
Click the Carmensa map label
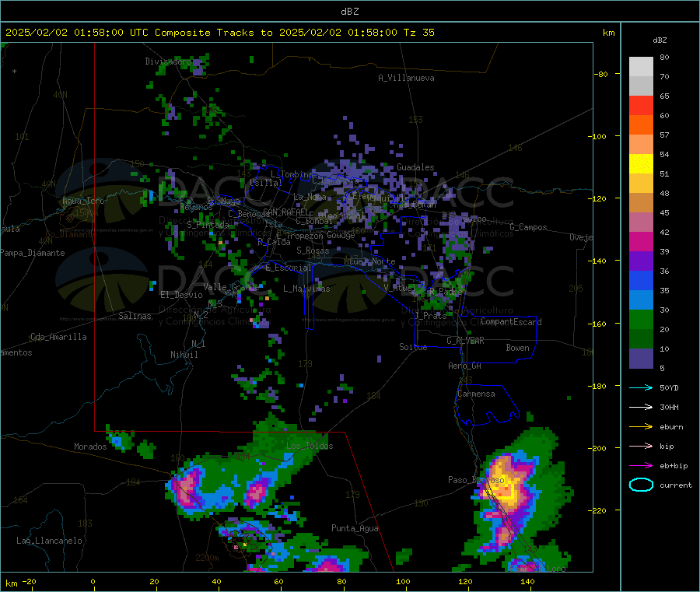click(476, 394)
